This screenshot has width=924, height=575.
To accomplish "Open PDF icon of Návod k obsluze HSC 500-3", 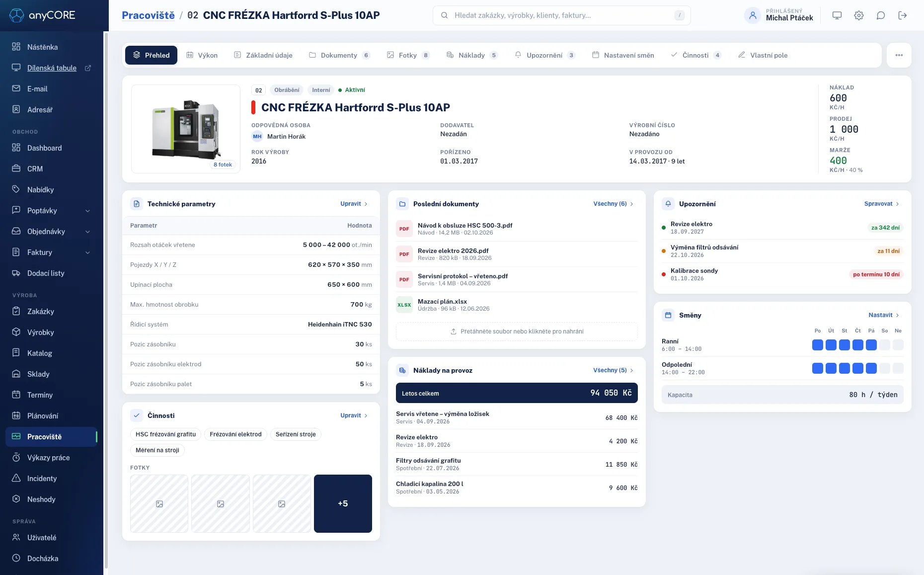I will click(404, 229).
